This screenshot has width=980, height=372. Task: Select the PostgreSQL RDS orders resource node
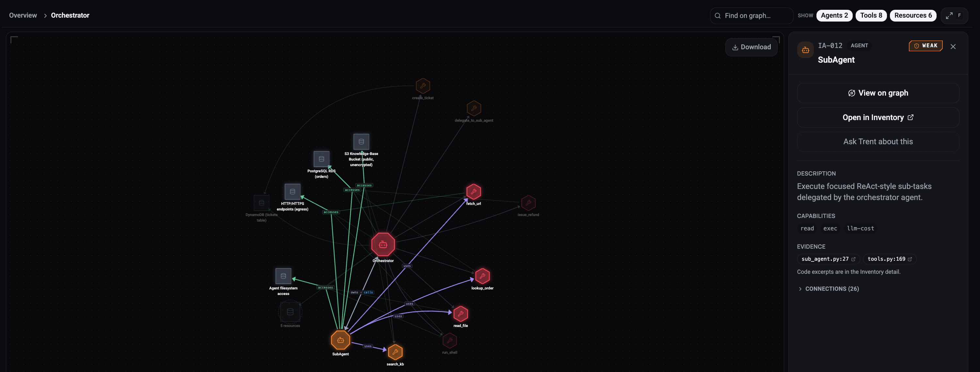321,159
